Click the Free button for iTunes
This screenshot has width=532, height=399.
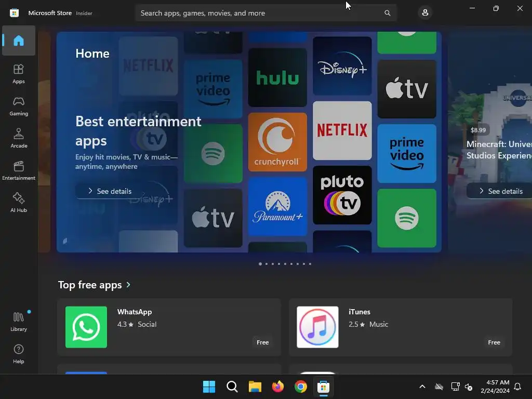click(494, 342)
